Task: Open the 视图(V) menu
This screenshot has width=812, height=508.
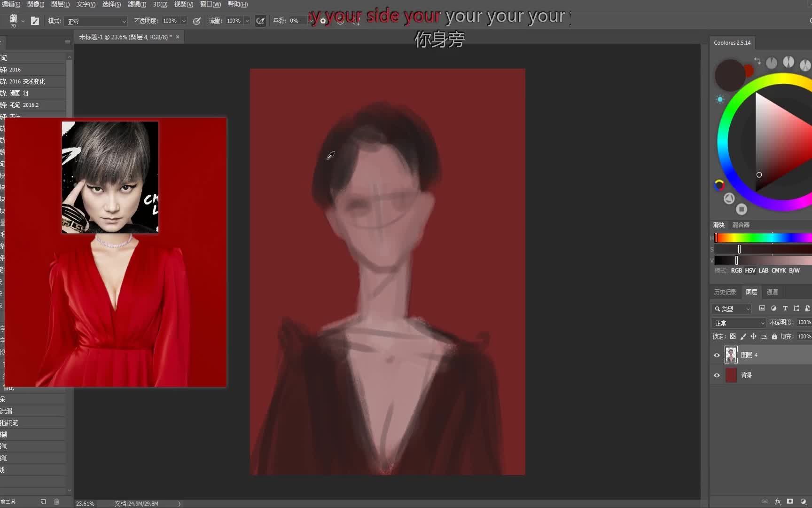Action: (183, 4)
